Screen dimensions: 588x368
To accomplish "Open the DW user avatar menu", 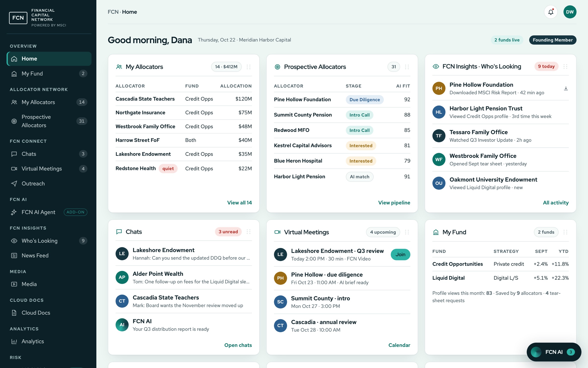I will (570, 12).
